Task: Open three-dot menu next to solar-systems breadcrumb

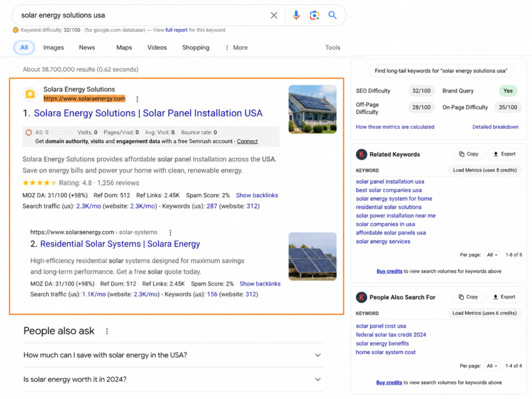Action: pyautogui.click(x=170, y=232)
